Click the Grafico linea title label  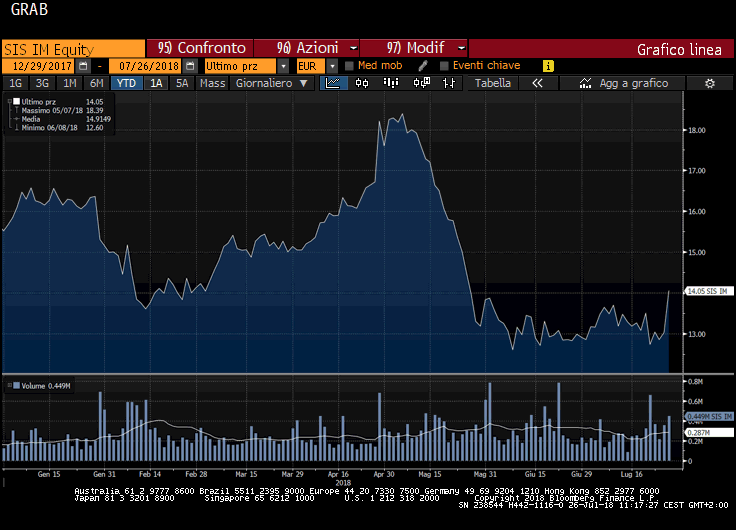point(679,49)
